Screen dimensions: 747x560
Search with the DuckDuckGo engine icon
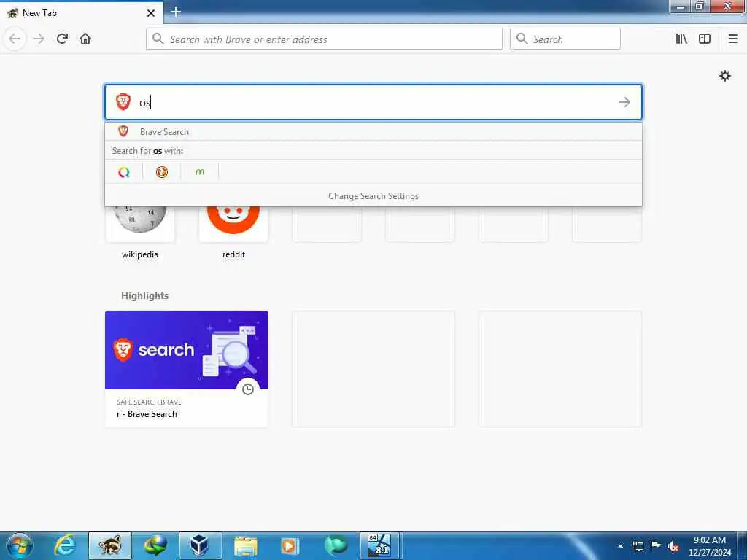tap(162, 172)
